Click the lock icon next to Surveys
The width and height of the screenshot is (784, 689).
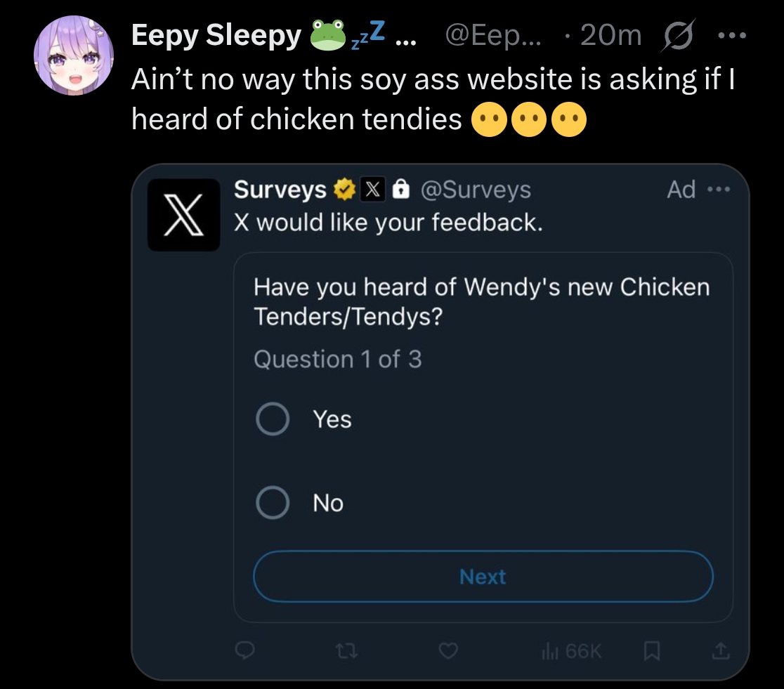(x=399, y=190)
